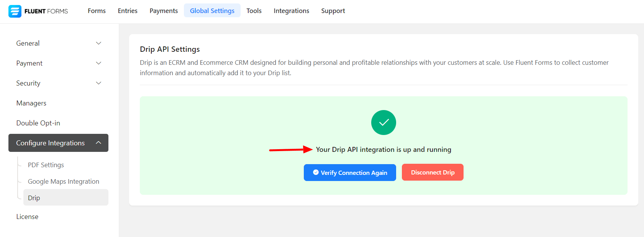This screenshot has height=237, width=644.
Task: Open the Payments page
Action: 164,11
